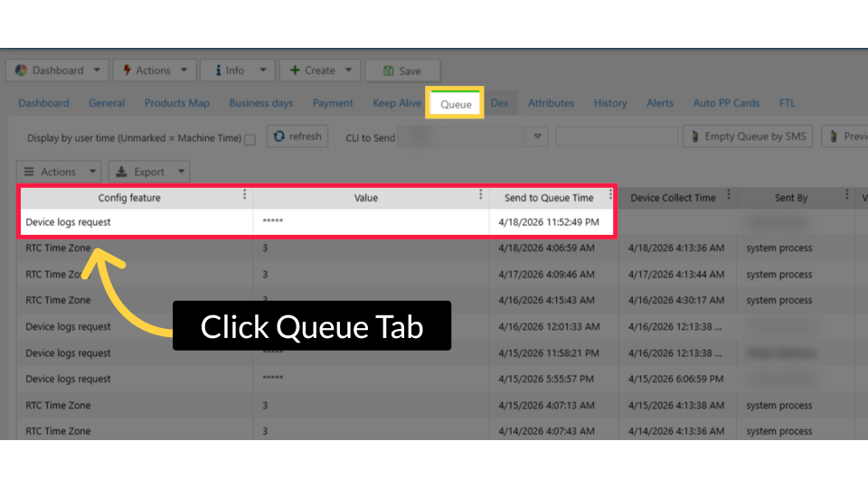Click Empty Queue by SMS button
This screenshot has height=488, width=868.
pyautogui.click(x=748, y=136)
